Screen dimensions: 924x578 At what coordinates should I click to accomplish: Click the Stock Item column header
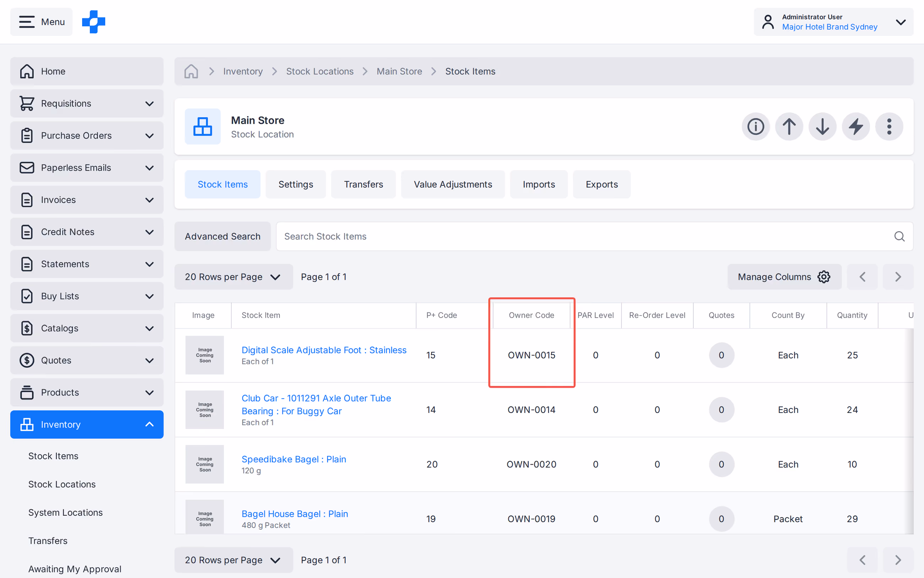(323, 315)
